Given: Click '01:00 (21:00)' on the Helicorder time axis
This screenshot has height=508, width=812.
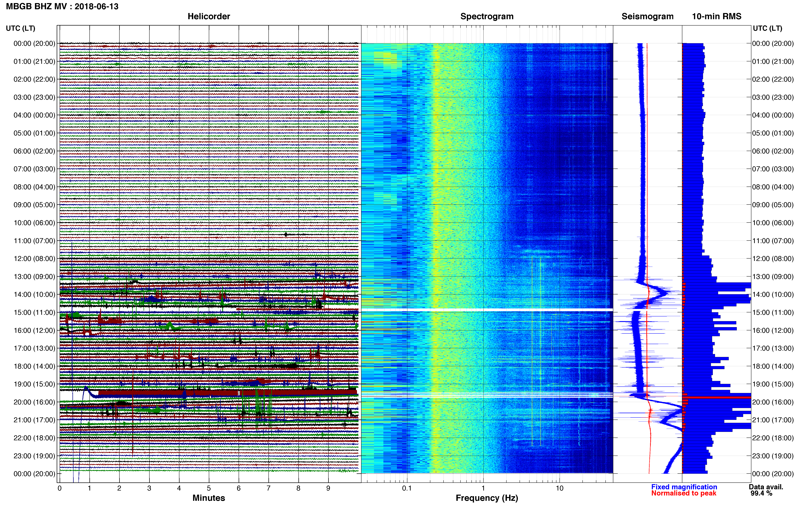Looking at the screenshot, I should pos(34,62).
